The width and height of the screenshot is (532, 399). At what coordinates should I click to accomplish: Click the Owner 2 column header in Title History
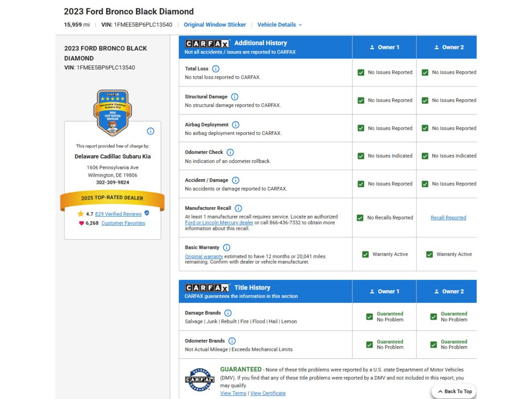click(447, 291)
